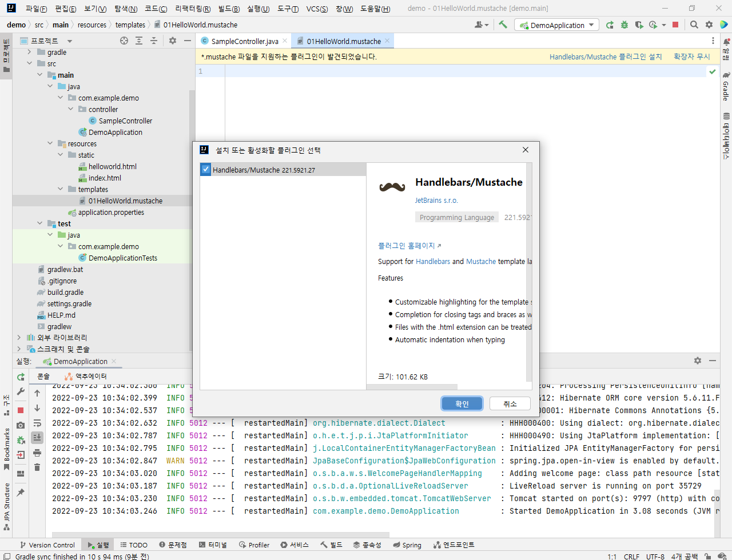Toggle scroll to end in the console

pyautogui.click(x=37, y=438)
